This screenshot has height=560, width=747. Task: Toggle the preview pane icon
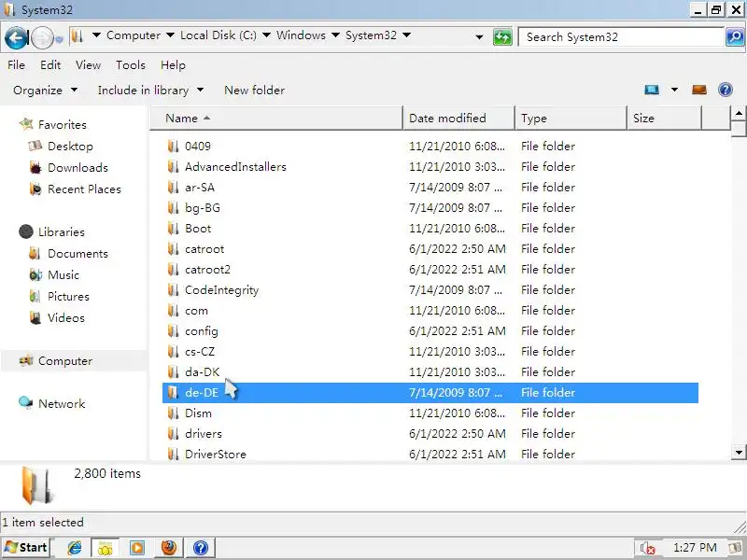(699, 90)
